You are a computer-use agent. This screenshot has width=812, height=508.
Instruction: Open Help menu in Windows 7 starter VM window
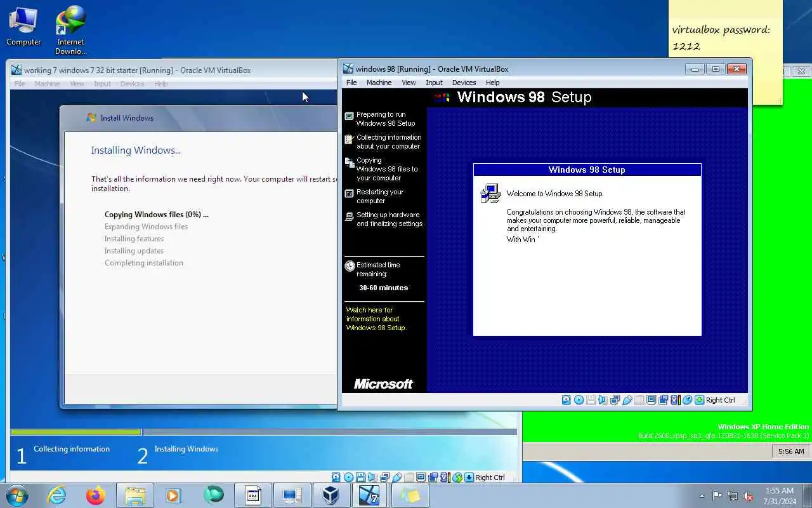tap(160, 84)
